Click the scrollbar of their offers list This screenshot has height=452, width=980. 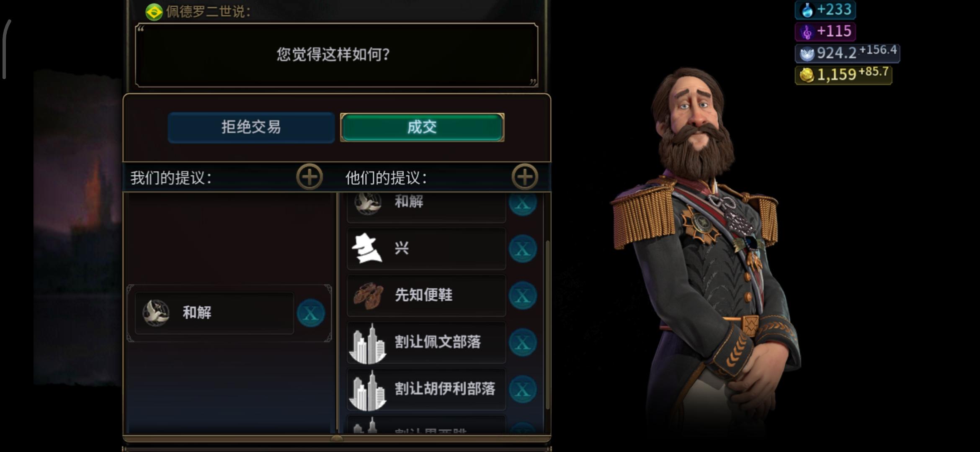click(547, 324)
